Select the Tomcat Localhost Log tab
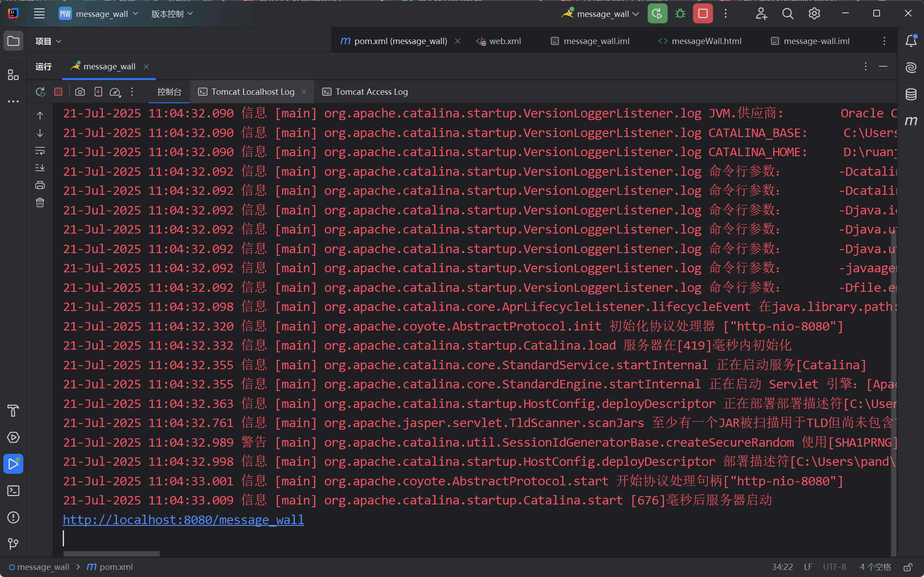 pos(253,92)
